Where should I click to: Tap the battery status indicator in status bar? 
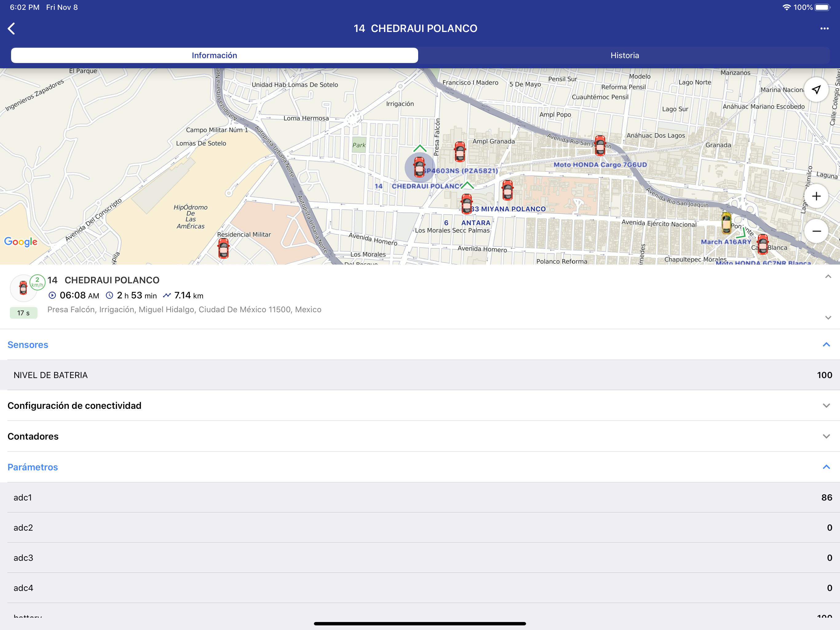point(822,7)
